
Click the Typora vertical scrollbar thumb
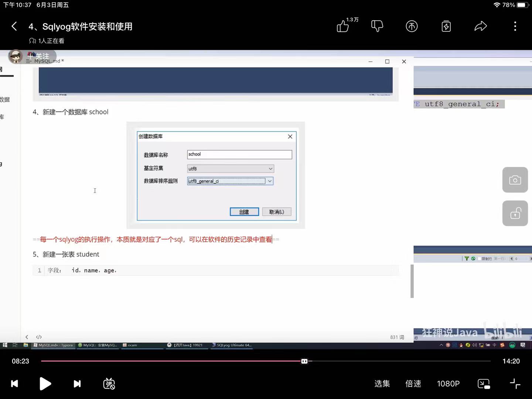click(412, 281)
